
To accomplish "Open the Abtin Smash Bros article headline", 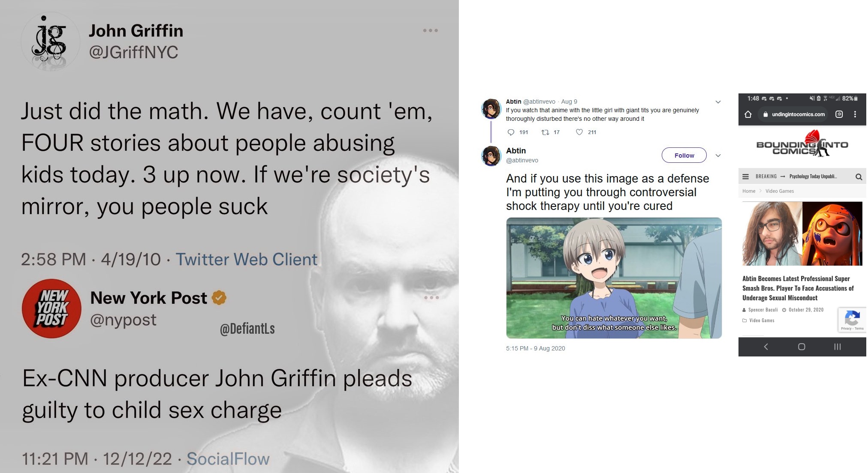I will (798, 288).
